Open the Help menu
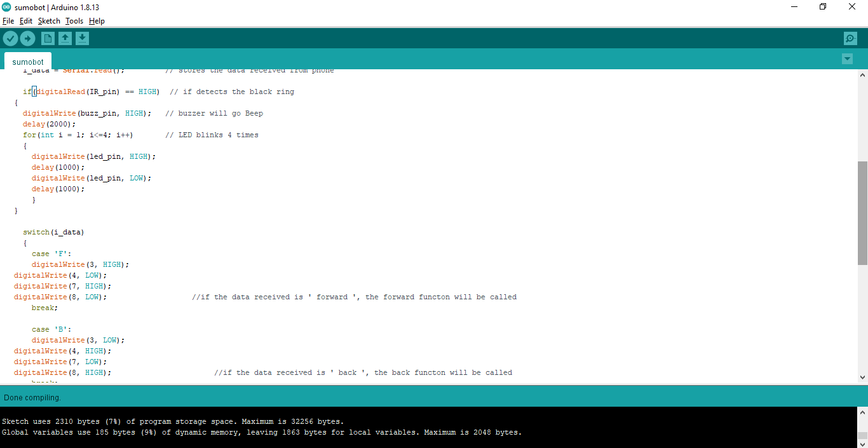 tap(97, 21)
